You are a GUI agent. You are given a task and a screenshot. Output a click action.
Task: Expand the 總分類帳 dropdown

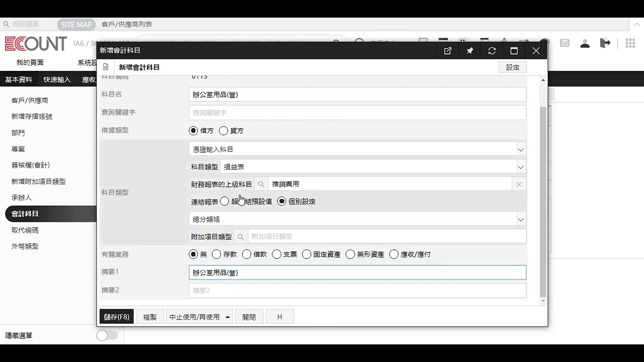click(x=357, y=219)
